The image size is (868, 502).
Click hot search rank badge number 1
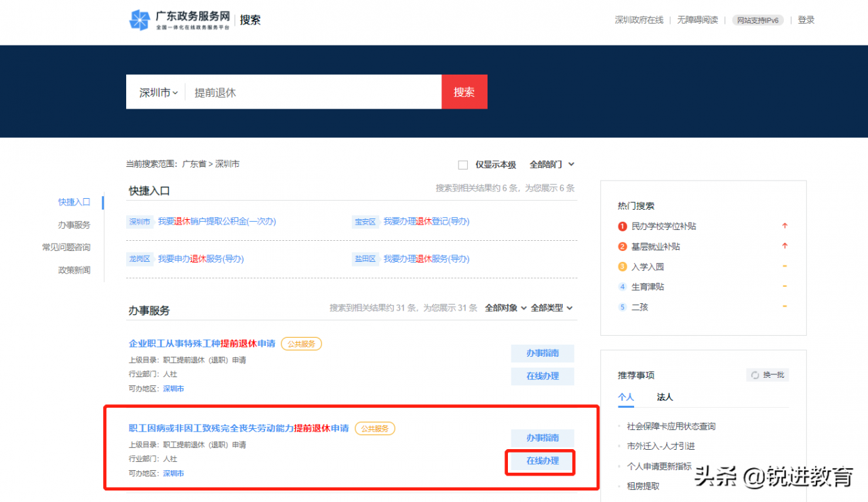(x=623, y=226)
